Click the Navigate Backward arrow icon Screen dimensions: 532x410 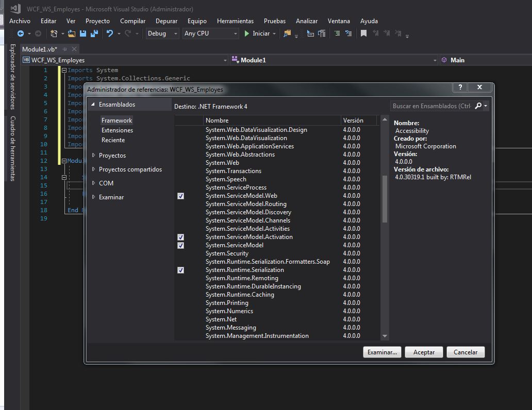point(20,33)
